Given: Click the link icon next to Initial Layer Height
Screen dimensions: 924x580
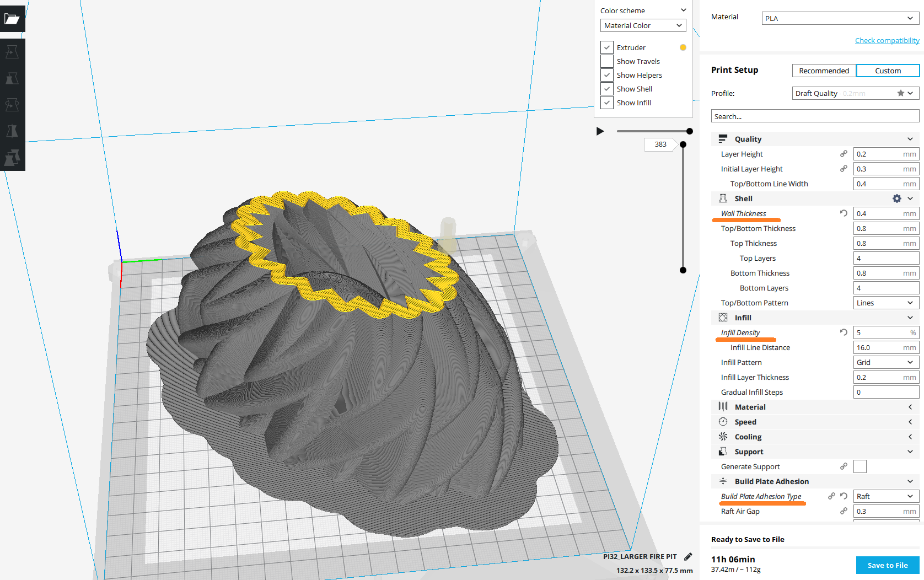Looking at the screenshot, I should click(x=844, y=169).
